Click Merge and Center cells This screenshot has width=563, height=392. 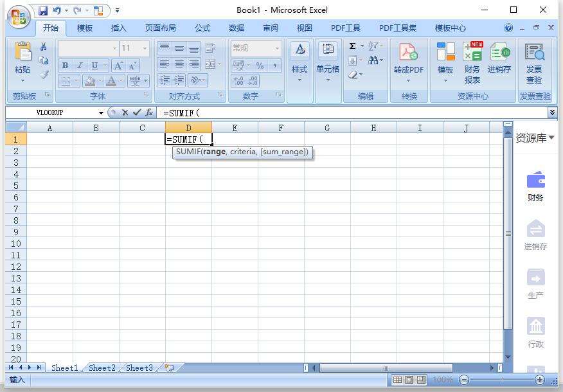pos(210,64)
